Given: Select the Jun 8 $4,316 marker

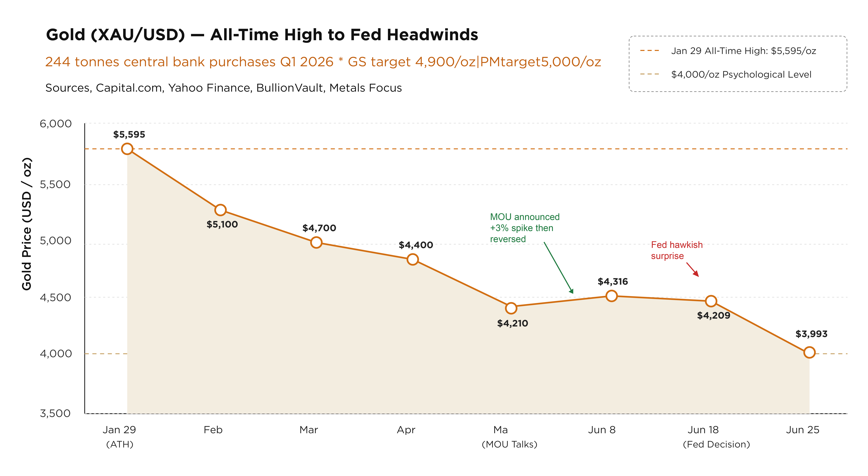Looking at the screenshot, I should [611, 296].
